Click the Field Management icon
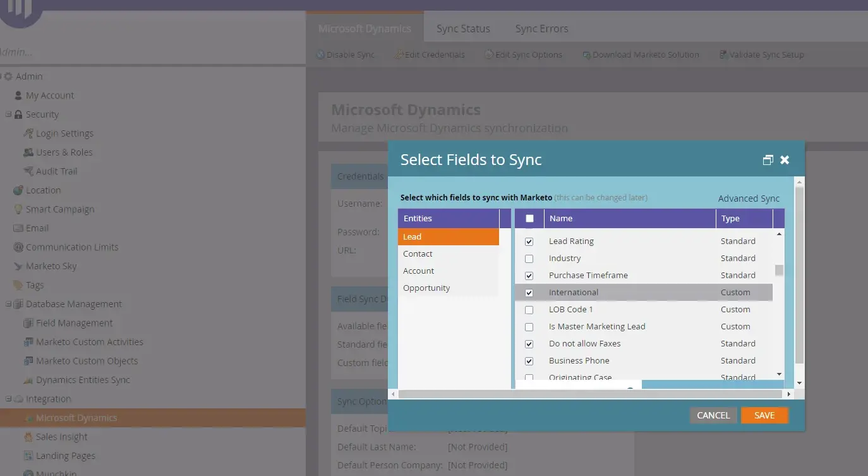868x476 pixels. [x=28, y=323]
